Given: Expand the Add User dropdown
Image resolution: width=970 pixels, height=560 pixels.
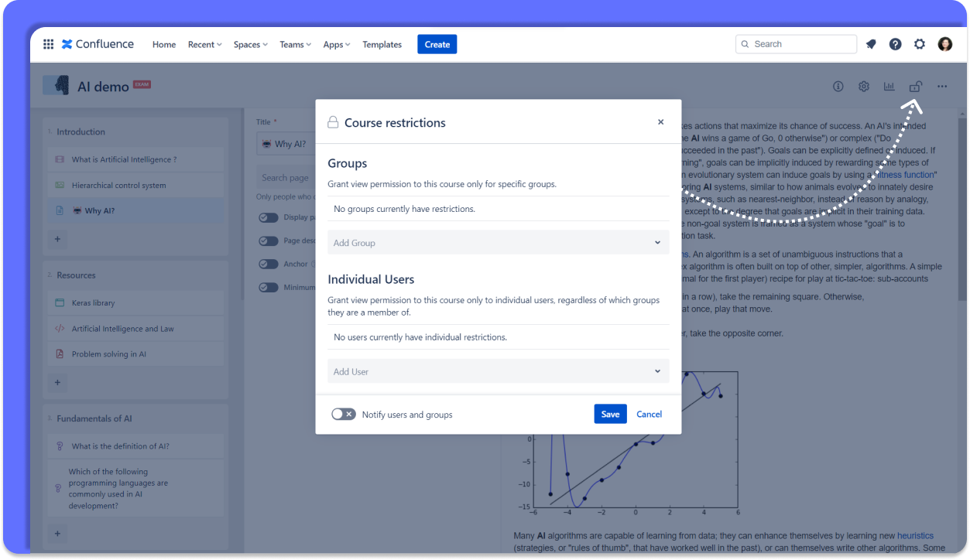Looking at the screenshot, I should tap(498, 371).
